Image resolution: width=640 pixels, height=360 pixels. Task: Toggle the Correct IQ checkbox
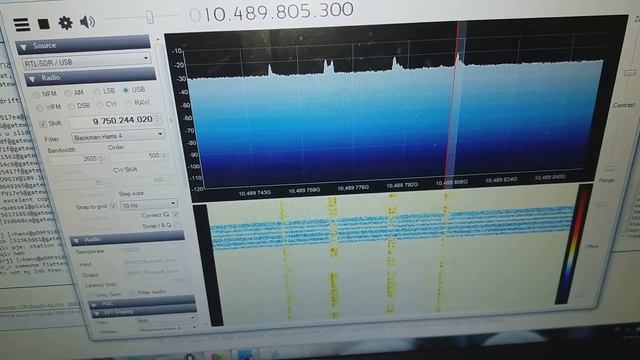tap(176, 213)
